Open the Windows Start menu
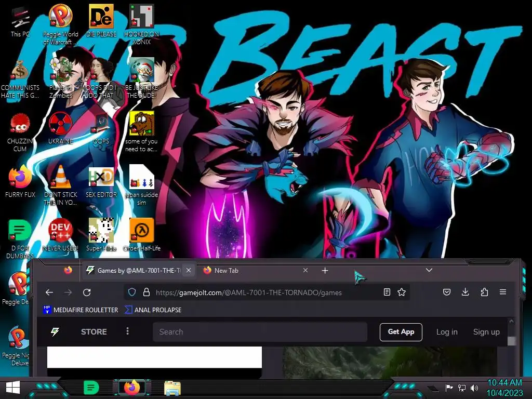Image resolution: width=532 pixels, height=399 pixels. [x=13, y=388]
